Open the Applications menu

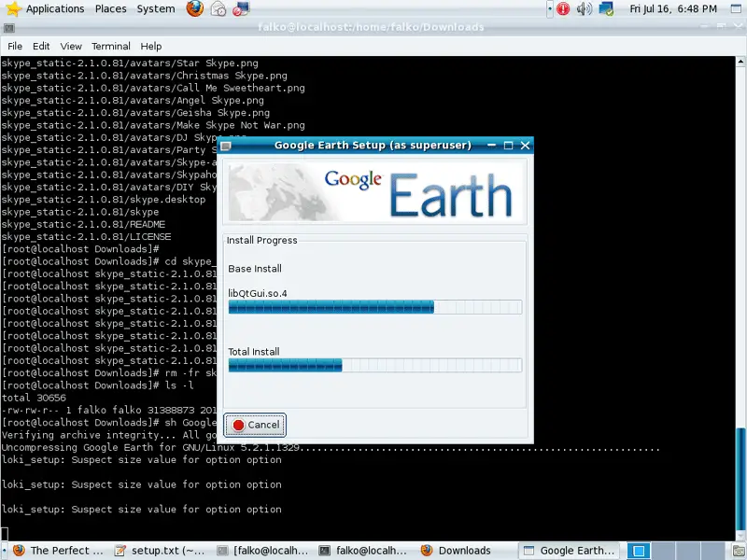55,8
